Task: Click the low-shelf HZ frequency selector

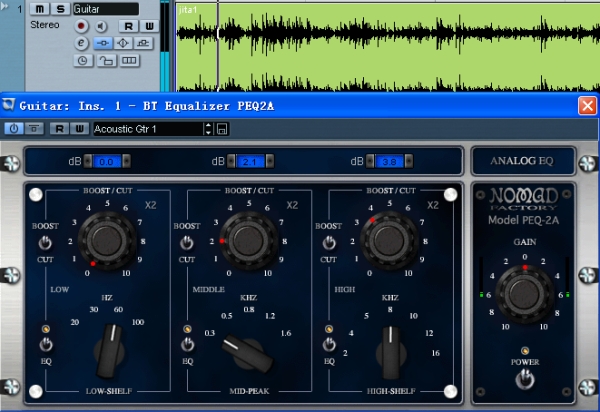Action: [109, 350]
